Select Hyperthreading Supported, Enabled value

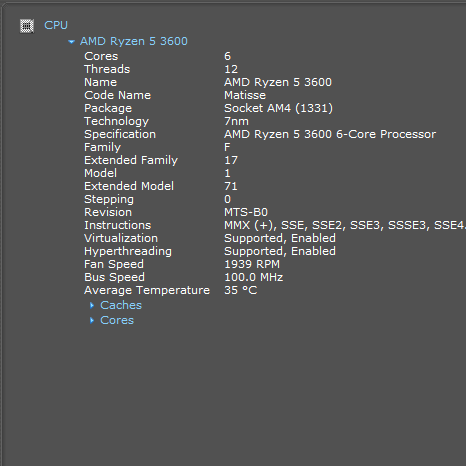point(280,251)
